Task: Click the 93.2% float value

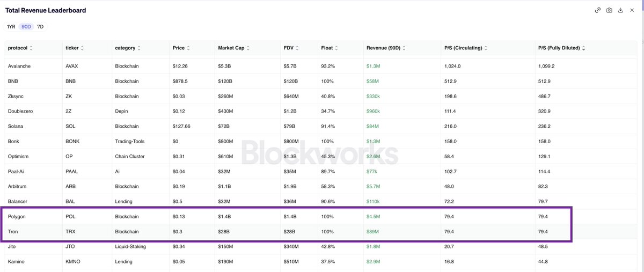Action: tap(327, 66)
